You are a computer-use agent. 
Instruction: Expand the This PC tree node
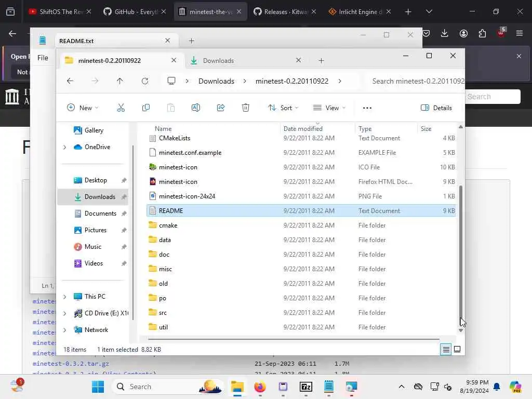(64, 297)
